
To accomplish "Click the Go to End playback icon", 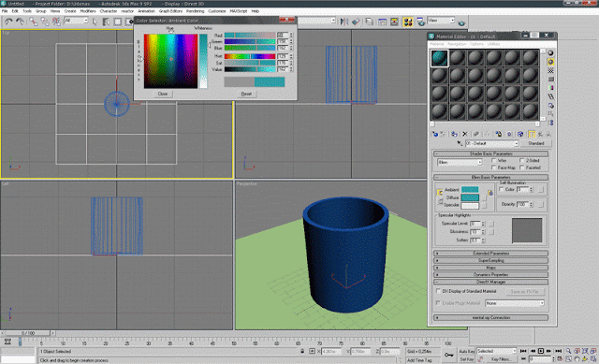I will click(x=559, y=351).
